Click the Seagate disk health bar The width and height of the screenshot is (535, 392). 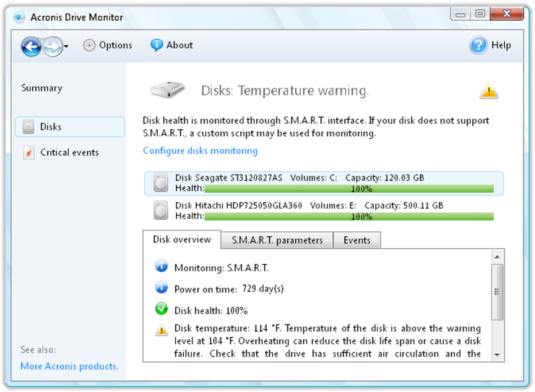[349, 189]
